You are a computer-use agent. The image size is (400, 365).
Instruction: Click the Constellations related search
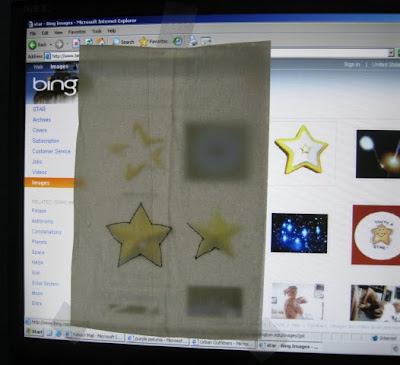(x=46, y=232)
